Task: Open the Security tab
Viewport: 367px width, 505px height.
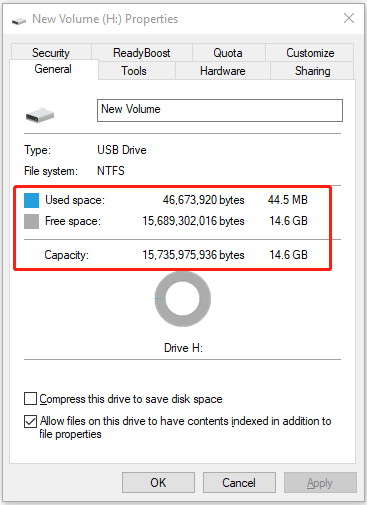Action: click(51, 52)
